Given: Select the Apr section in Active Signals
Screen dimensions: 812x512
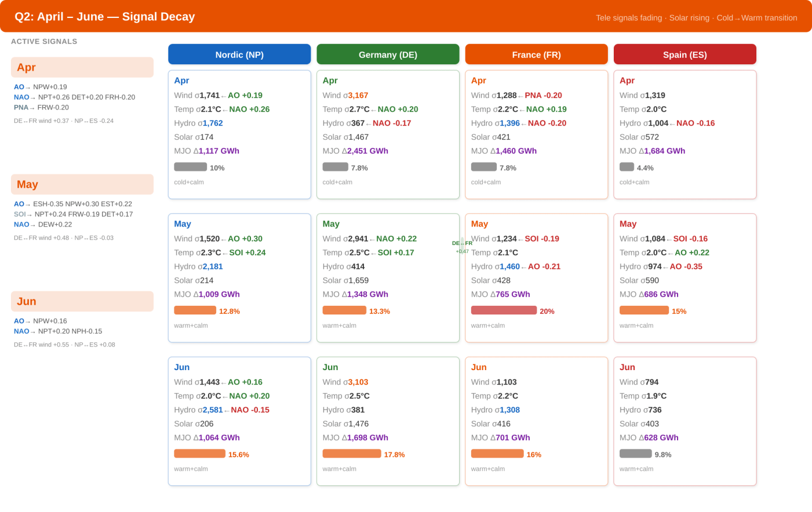Looking at the screenshot, I should [x=82, y=67].
